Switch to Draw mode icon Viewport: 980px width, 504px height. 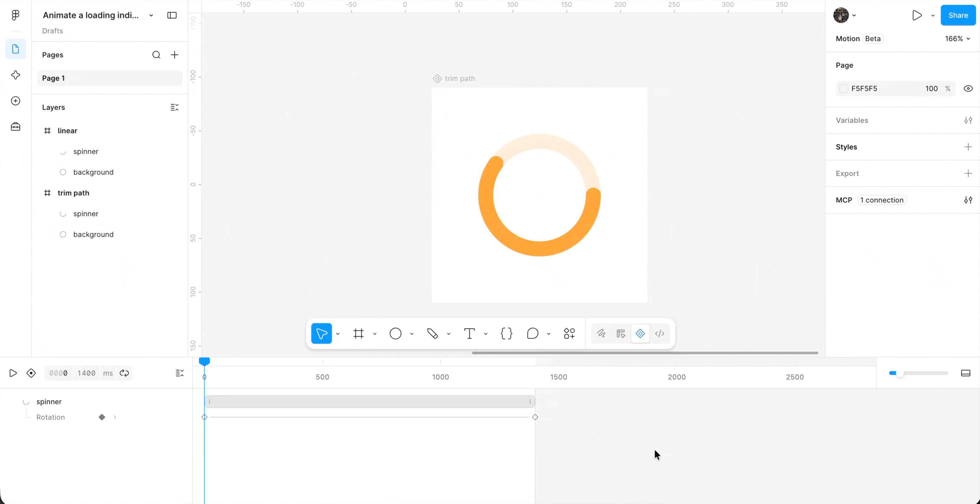tap(601, 334)
